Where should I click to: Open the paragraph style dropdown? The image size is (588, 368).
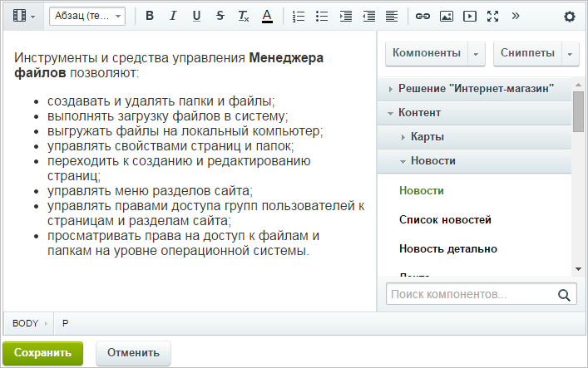86,16
